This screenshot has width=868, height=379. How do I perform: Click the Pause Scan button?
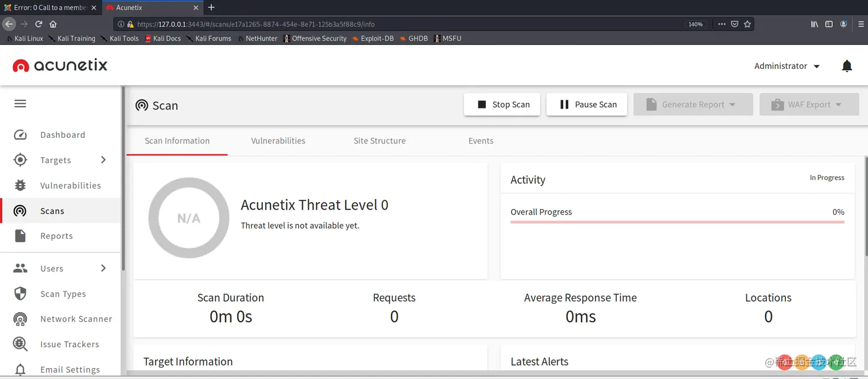[x=587, y=105]
